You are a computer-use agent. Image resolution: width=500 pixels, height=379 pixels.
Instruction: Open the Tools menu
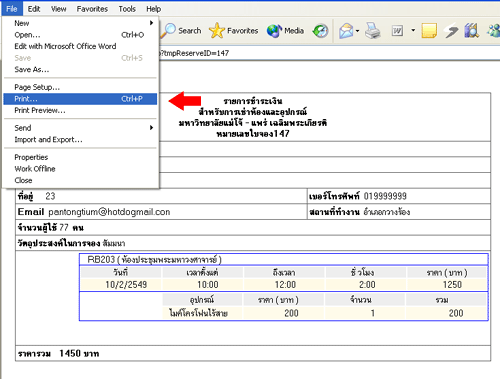pyautogui.click(x=127, y=9)
